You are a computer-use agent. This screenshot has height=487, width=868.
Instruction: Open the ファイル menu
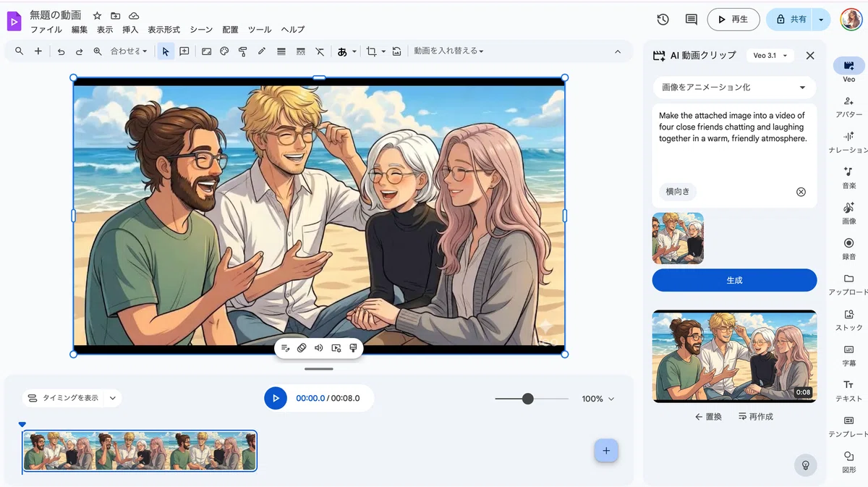(x=46, y=30)
